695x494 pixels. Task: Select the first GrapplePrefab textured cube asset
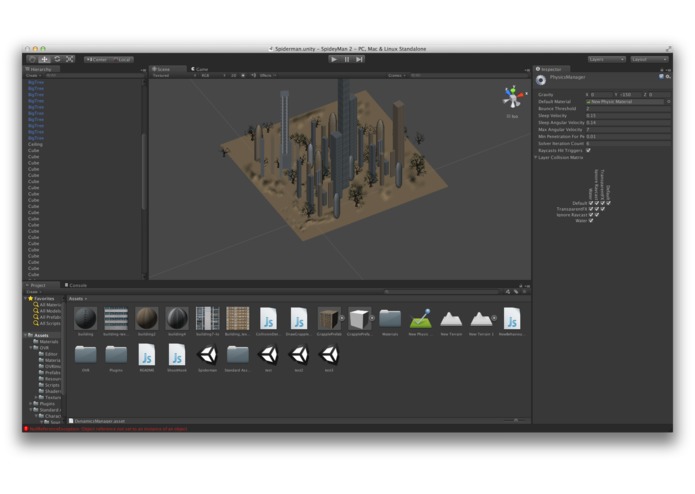coord(329,321)
